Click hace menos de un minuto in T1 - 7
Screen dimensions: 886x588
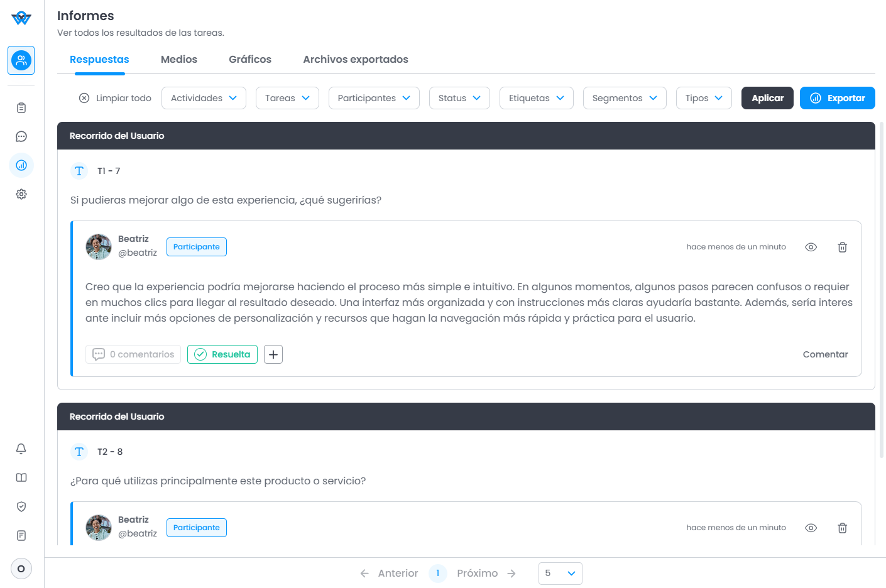(x=736, y=247)
